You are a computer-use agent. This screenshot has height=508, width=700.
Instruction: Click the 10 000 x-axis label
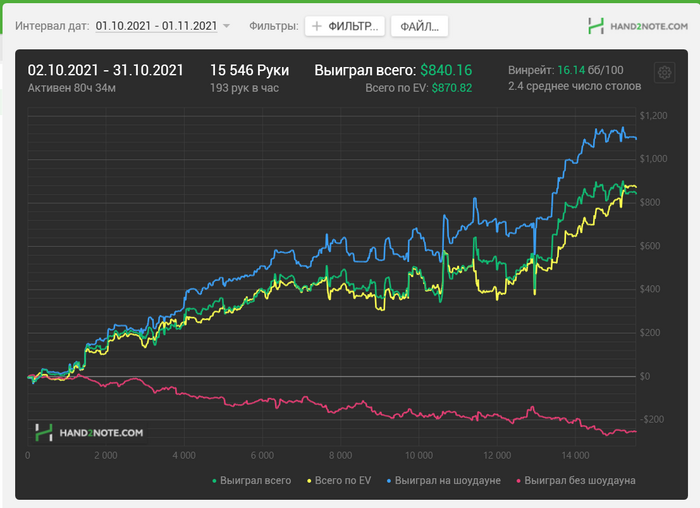(419, 456)
